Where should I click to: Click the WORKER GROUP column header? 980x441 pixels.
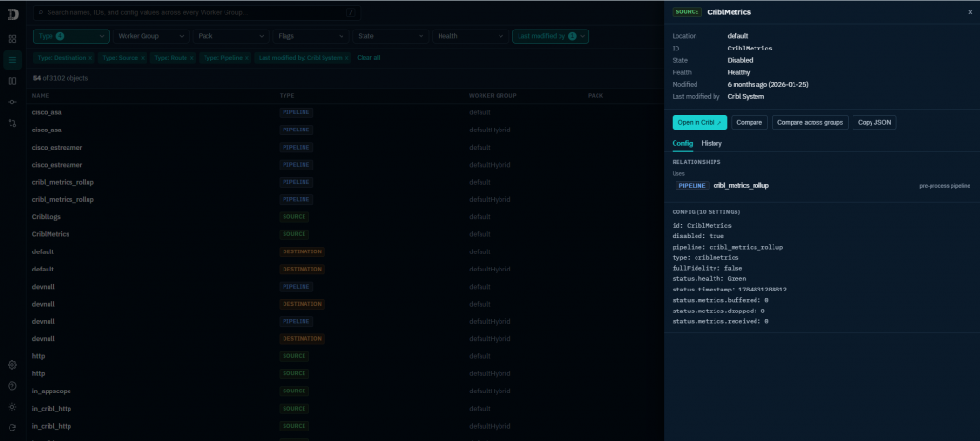click(493, 96)
